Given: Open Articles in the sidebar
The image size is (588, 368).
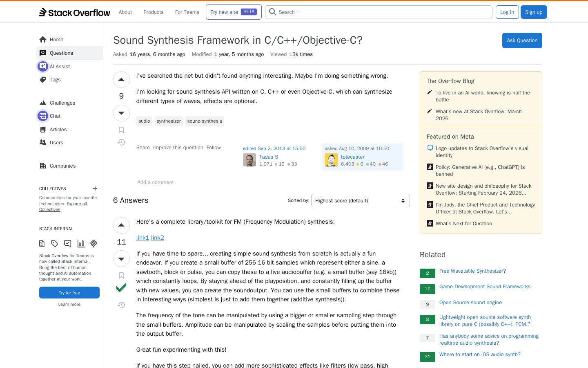Looking at the screenshot, I should tap(69, 130).
